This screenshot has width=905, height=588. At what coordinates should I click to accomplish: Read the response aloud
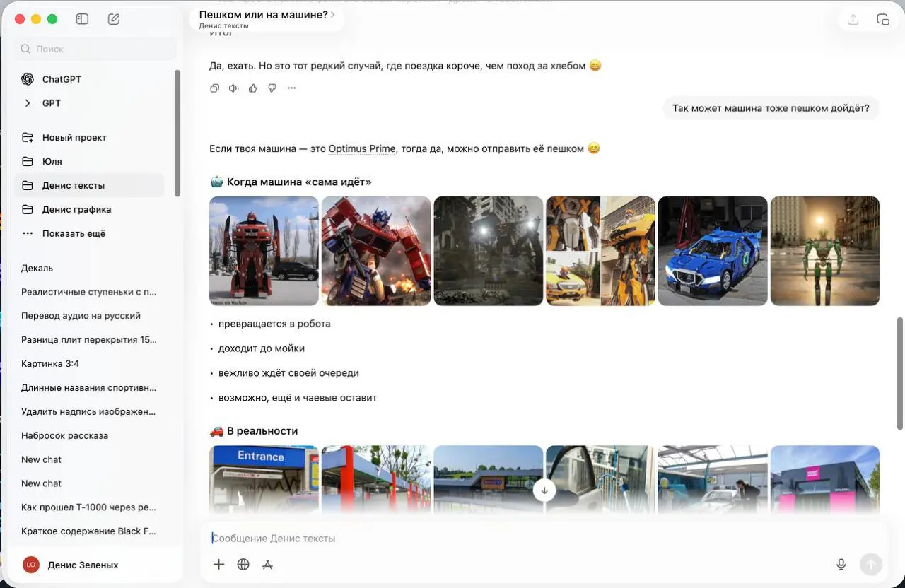(234, 88)
